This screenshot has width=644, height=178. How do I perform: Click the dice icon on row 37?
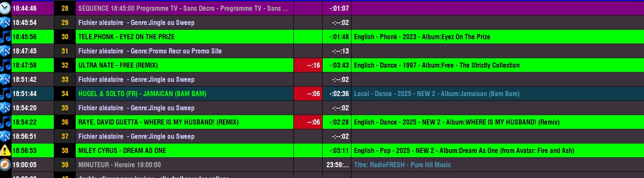click(5, 136)
